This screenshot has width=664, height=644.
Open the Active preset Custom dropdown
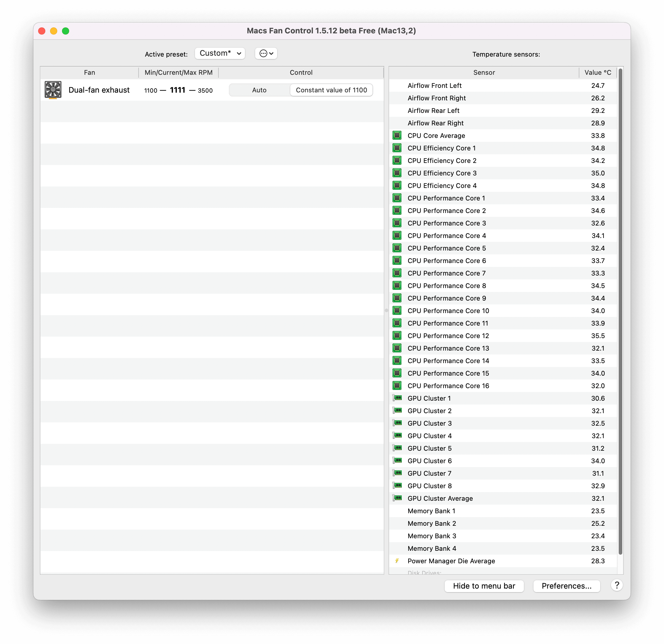click(220, 53)
